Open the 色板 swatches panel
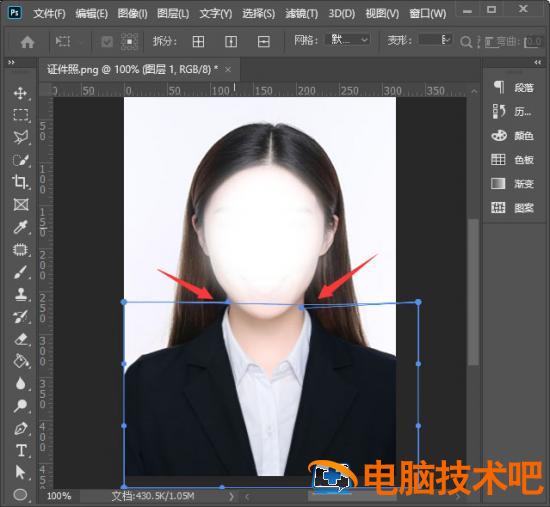550x507 pixels. [x=513, y=159]
